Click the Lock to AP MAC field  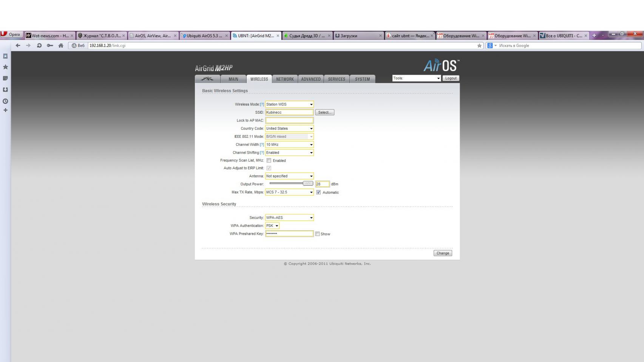click(289, 120)
